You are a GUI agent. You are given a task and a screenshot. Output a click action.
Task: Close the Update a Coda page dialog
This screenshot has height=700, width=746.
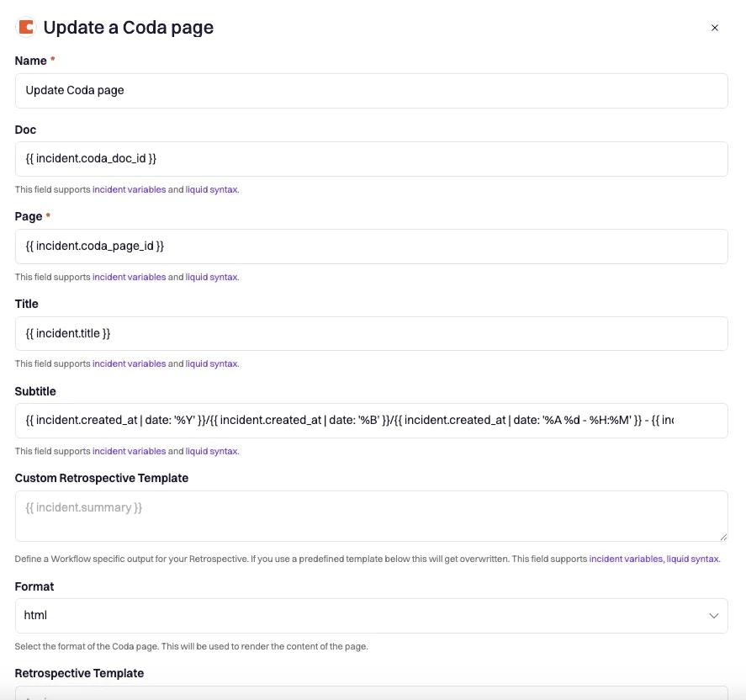(715, 28)
